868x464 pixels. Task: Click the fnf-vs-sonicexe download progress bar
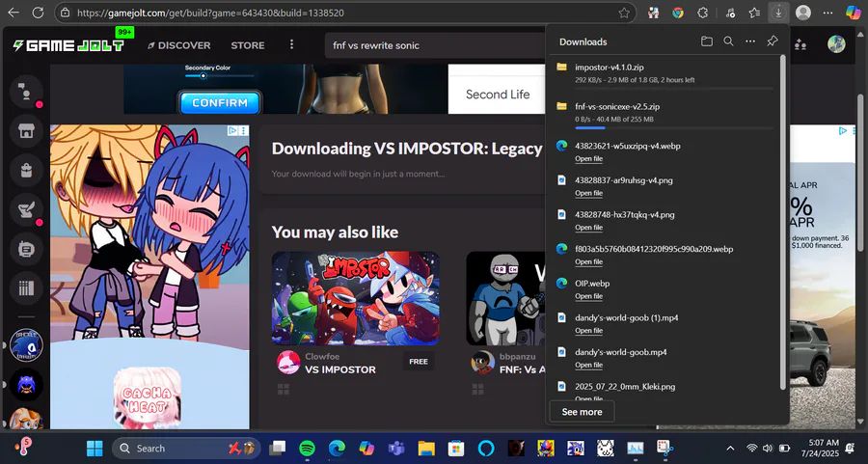click(x=674, y=128)
